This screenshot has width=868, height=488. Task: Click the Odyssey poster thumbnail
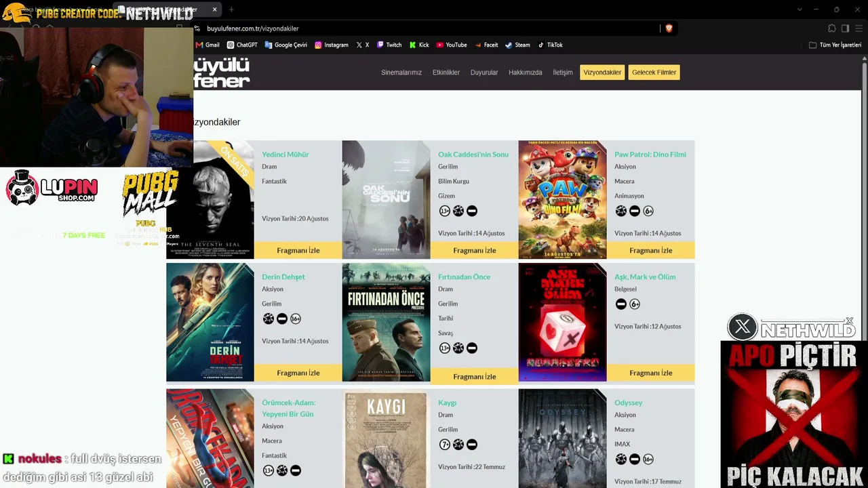pos(563,439)
